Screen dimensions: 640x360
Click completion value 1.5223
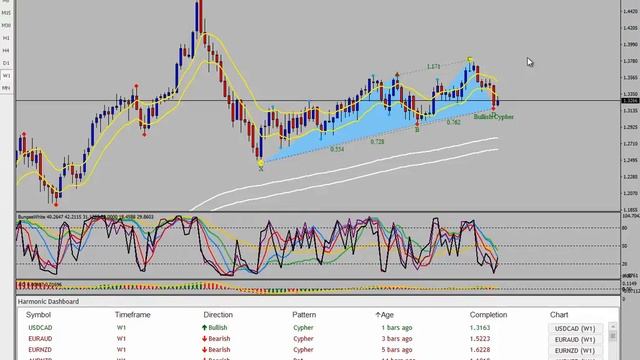coord(480,339)
